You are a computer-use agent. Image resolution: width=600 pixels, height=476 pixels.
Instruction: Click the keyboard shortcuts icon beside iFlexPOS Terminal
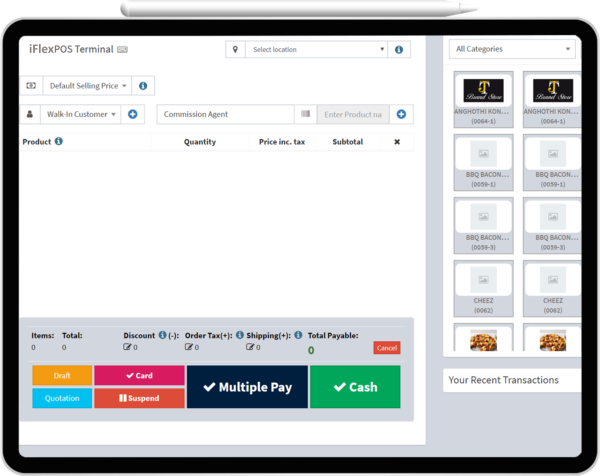122,49
